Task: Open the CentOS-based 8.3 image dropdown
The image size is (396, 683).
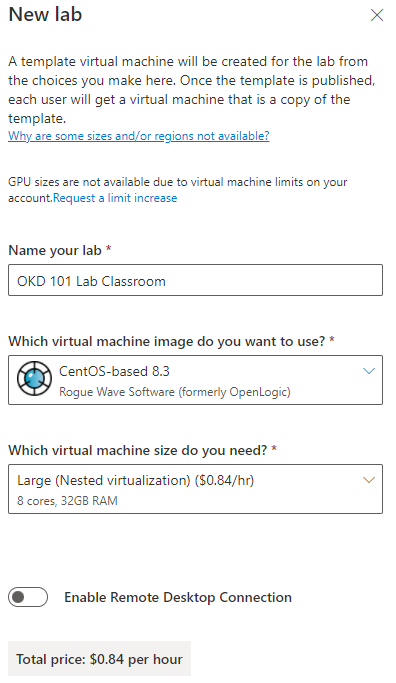Action: pyautogui.click(x=196, y=380)
